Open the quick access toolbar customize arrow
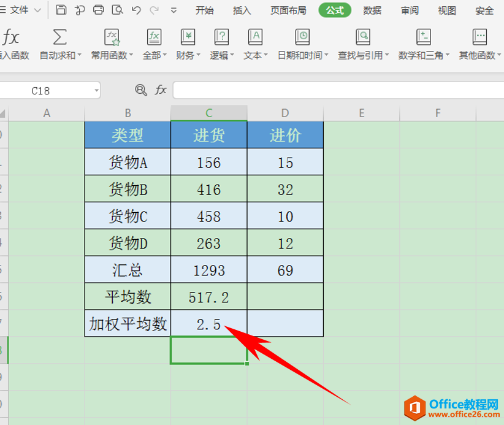This screenshot has height=425, width=504. (x=174, y=10)
